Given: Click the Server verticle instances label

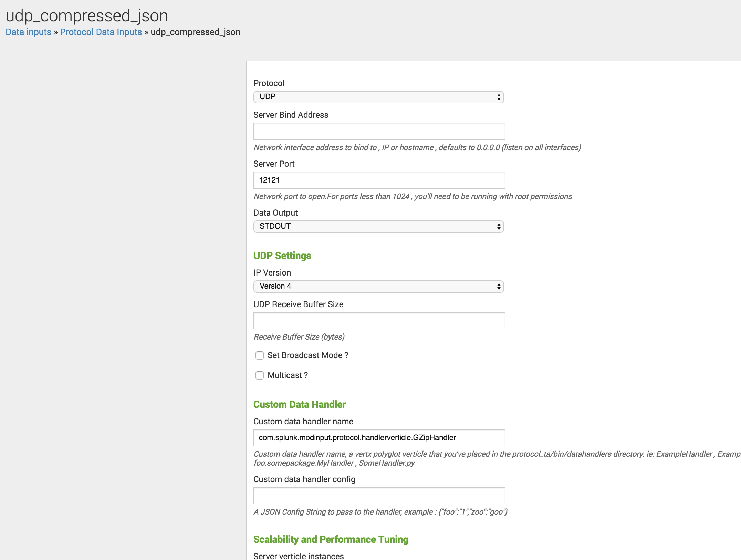Looking at the screenshot, I should pos(299,556).
